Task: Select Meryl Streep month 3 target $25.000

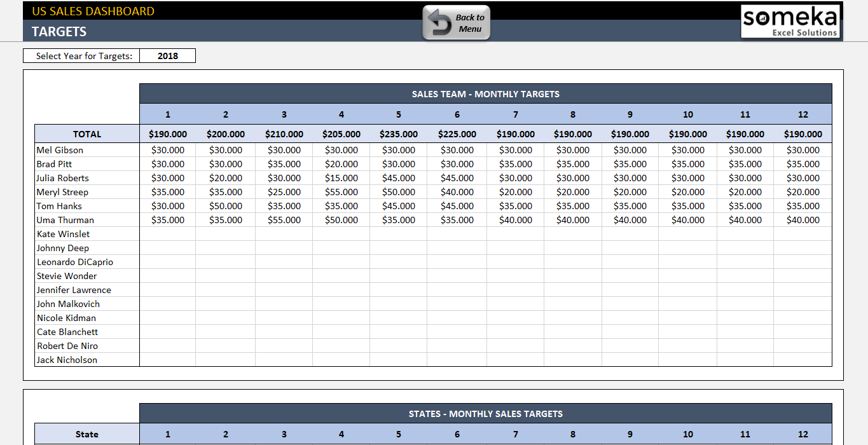Action: (x=284, y=192)
